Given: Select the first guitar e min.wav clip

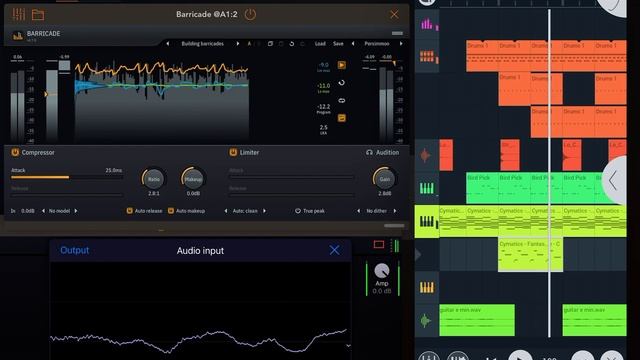Looking at the screenshot, I should [x=477, y=320].
